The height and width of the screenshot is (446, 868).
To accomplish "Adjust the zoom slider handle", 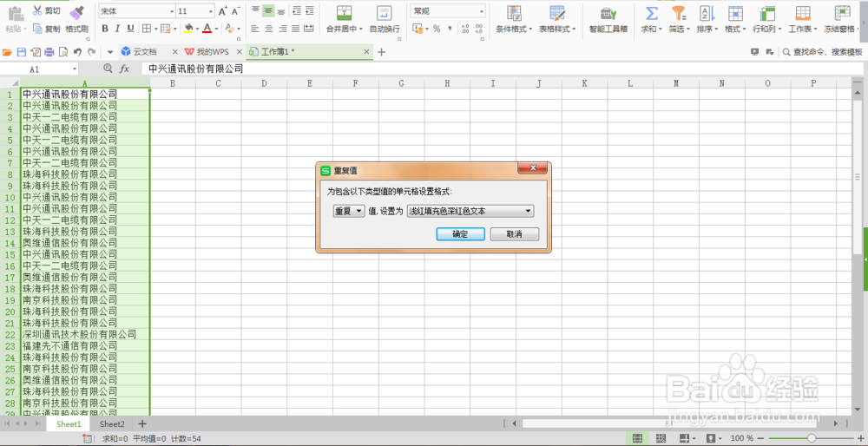I will pyautogui.click(x=811, y=438).
